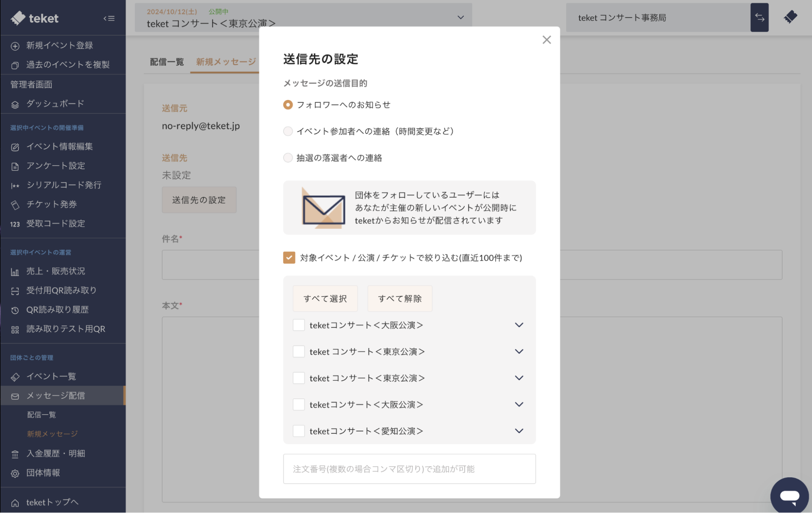Check the teketコンサート<愛知公演> checkbox
Image resolution: width=812 pixels, height=513 pixels.
[299, 431]
